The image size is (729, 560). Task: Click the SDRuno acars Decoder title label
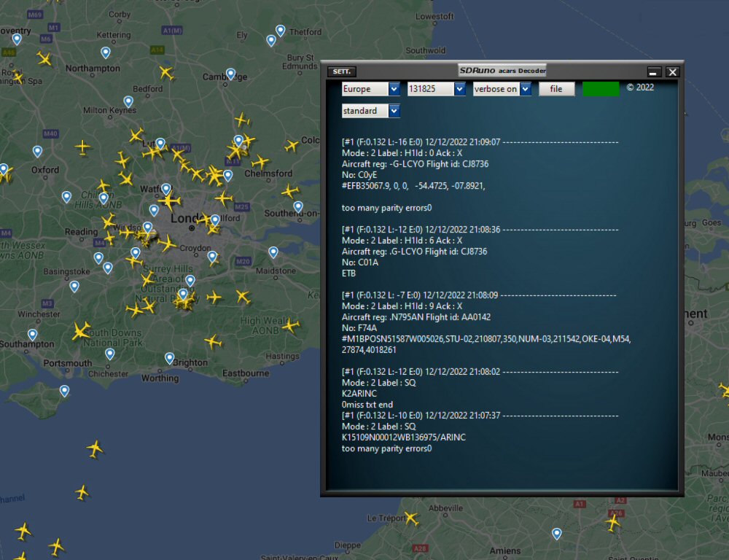coord(502,71)
